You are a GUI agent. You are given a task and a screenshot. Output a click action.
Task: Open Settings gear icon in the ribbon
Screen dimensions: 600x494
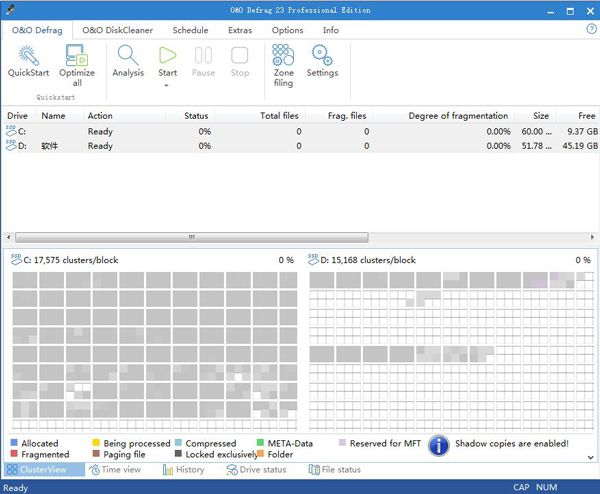[x=322, y=55]
